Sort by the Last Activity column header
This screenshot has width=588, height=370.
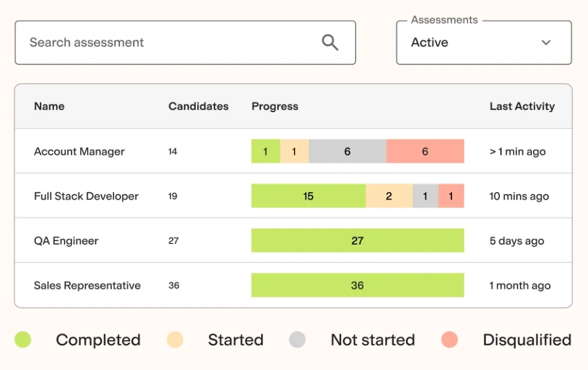pyautogui.click(x=522, y=106)
